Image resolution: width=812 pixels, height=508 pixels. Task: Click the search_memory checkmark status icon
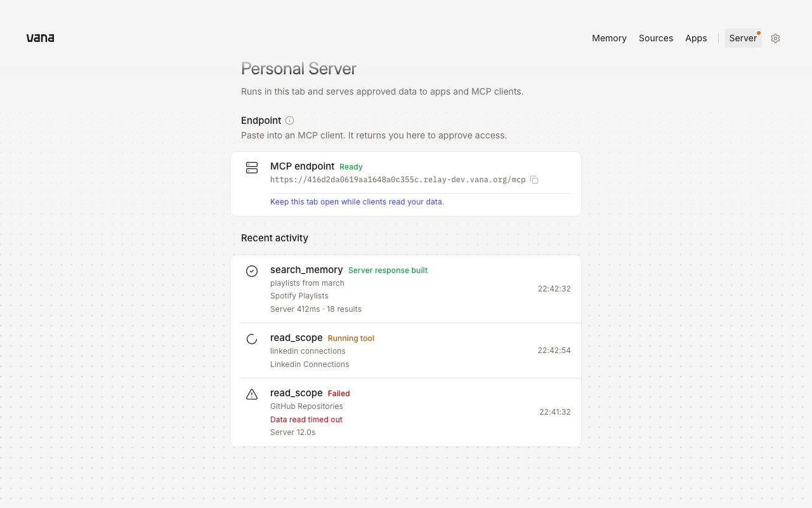pyautogui.click(x=252, y=271)
